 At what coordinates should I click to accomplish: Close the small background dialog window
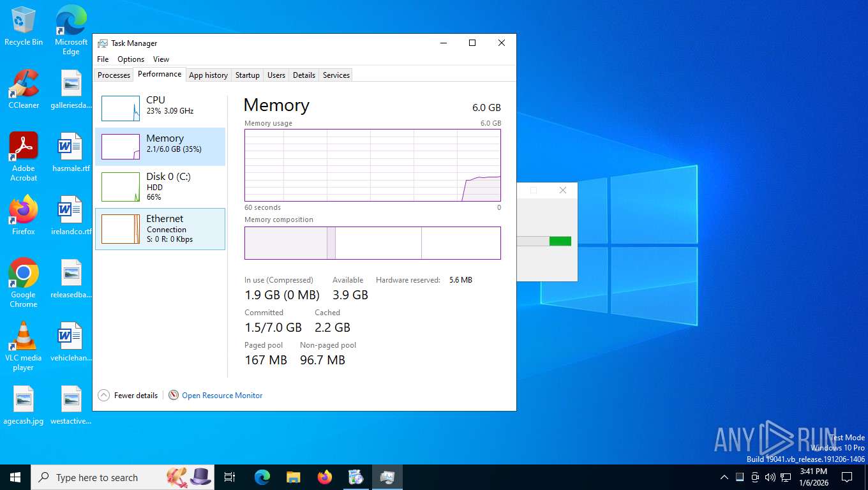click(x=562, y=190)
